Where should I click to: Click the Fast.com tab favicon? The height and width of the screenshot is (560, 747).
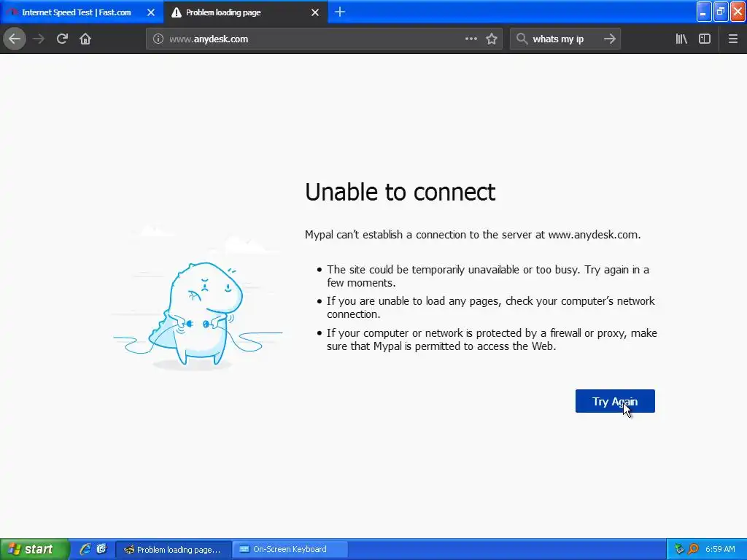13,12
